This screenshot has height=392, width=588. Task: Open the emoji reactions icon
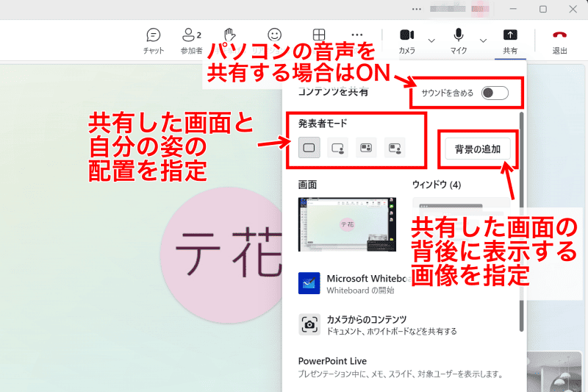tap(275, 35)
